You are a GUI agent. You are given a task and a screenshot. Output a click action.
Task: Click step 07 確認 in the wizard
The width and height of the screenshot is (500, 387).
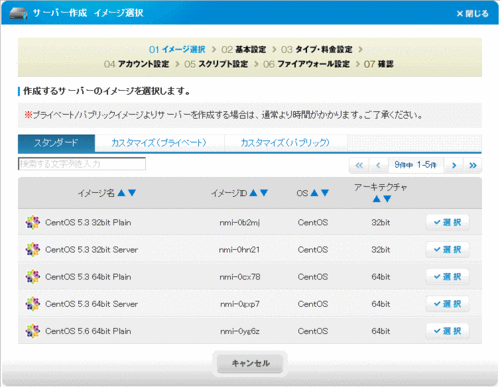click(x=379, y=64)
